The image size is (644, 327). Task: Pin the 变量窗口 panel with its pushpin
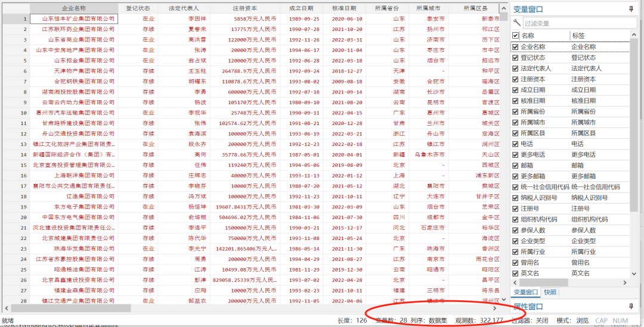pos(631,9)
